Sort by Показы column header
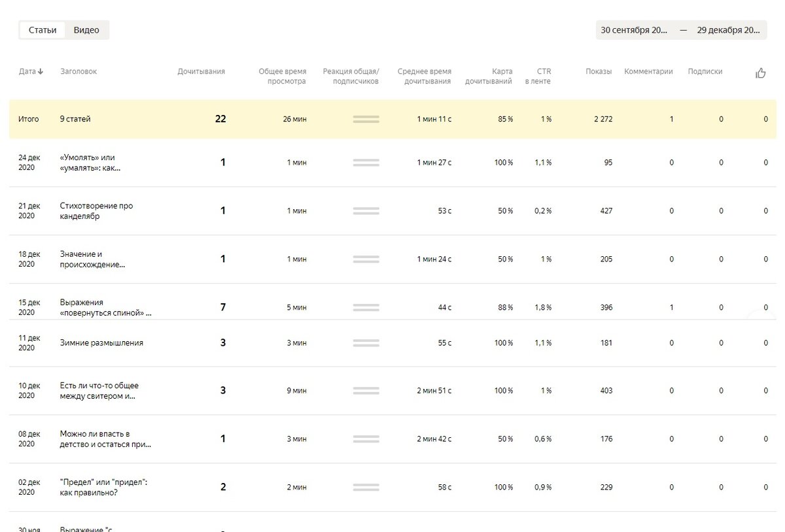785x532 pixels. 599,72
